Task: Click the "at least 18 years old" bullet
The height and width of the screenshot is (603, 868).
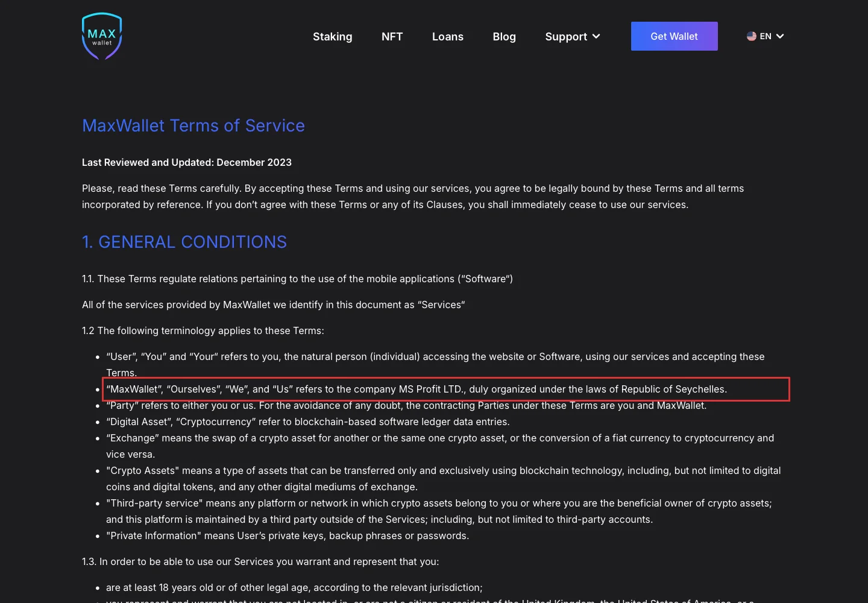Action: click(294, 587)
